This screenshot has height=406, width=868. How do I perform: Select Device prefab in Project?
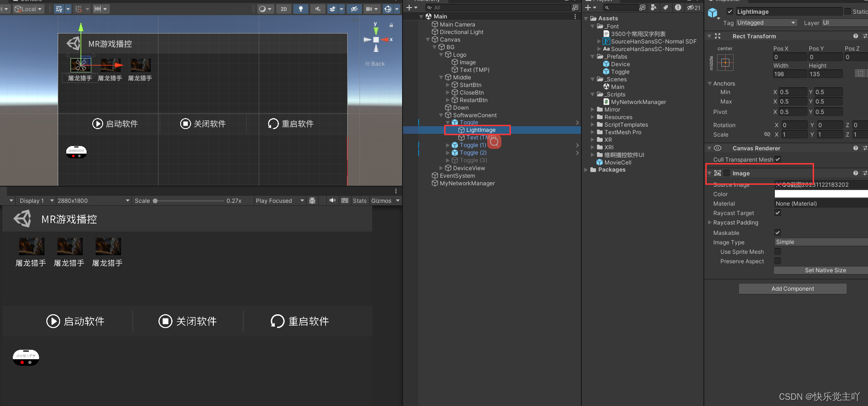pyautogui.click(x=620, y=64)
